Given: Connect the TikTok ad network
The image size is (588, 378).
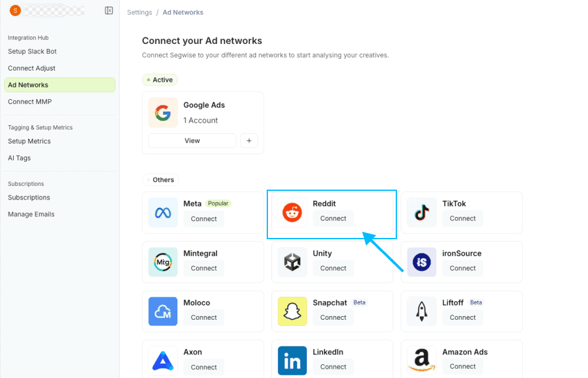Looking at the screenshot, I should [x=462, y=218].
